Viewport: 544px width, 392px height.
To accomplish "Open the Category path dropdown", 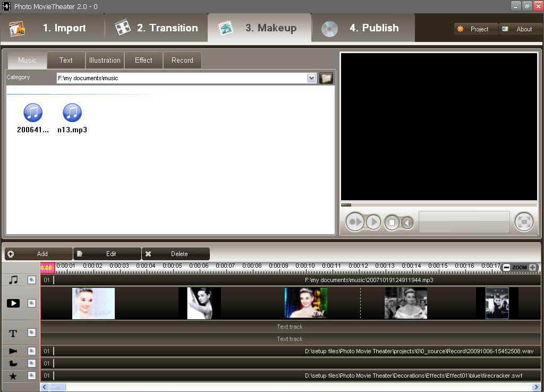I will 312,78.
